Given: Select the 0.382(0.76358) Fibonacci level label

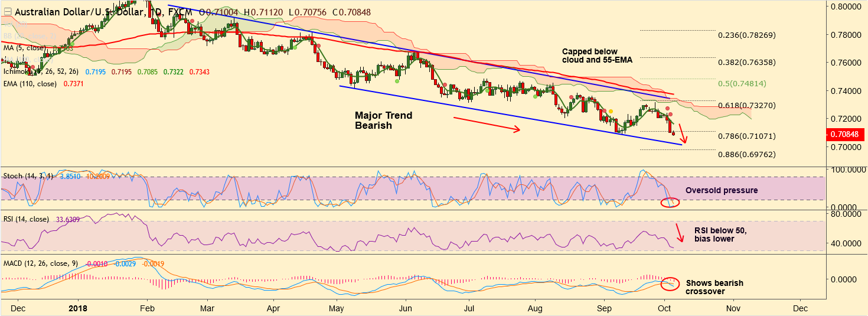Looking at the screenshot, I should [746, 62].
